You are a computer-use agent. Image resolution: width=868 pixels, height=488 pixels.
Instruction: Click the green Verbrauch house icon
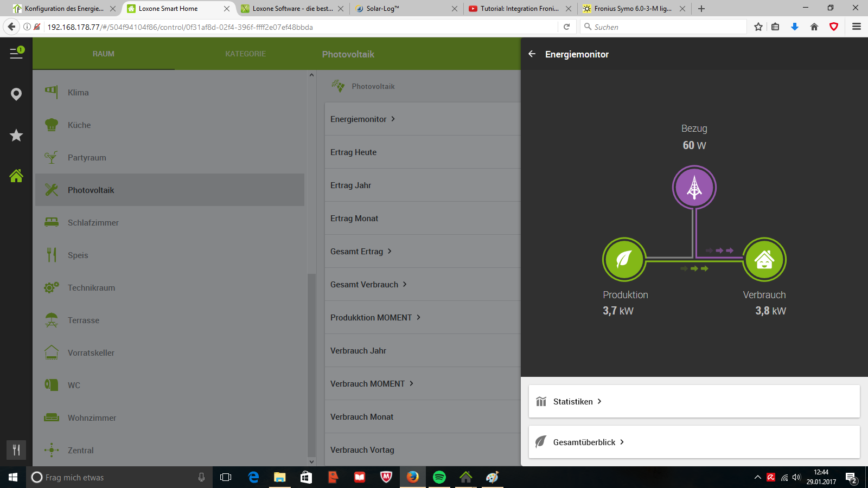(764, 259)
